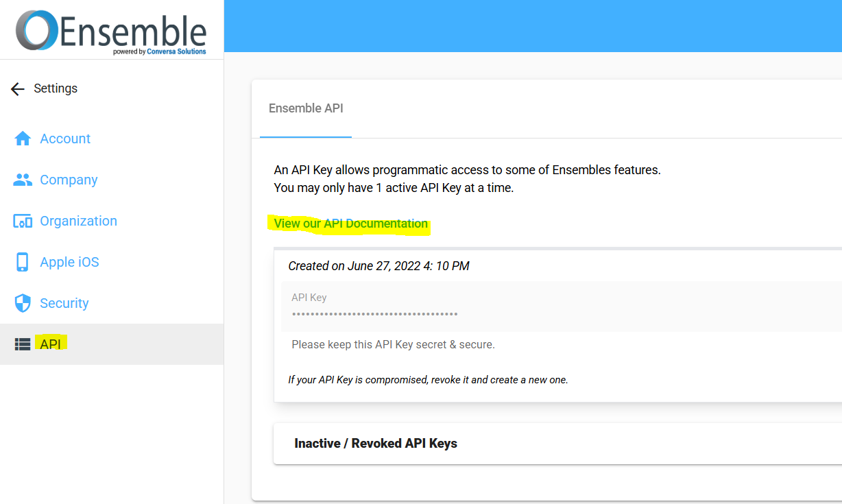Click the 'Created on June 27, 2022' text
Image resolution: width=842 pixels, height=504 pixels.
(378, 266)
